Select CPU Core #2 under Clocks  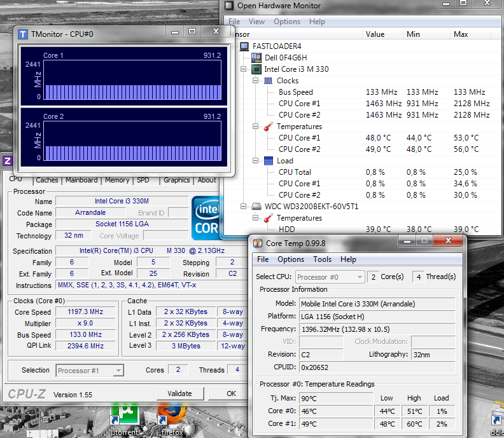pyautogui.click(x=363, y=115)
